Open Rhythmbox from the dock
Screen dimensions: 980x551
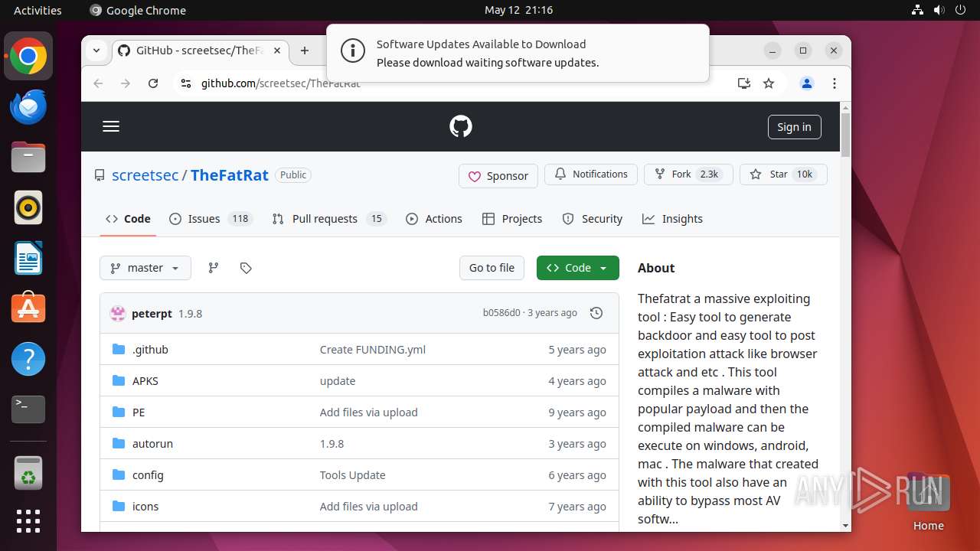pos(28,207)
